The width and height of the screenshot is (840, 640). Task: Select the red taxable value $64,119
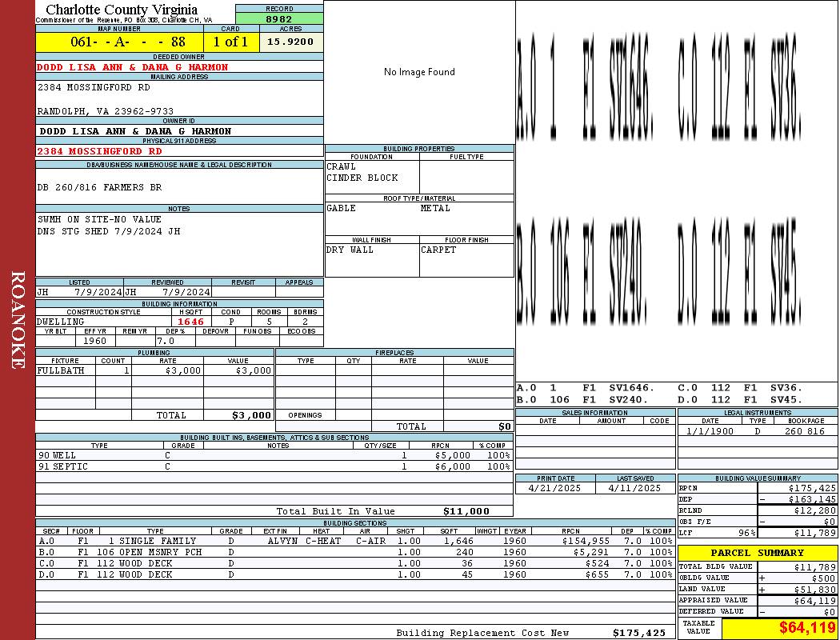pos(806,627)
